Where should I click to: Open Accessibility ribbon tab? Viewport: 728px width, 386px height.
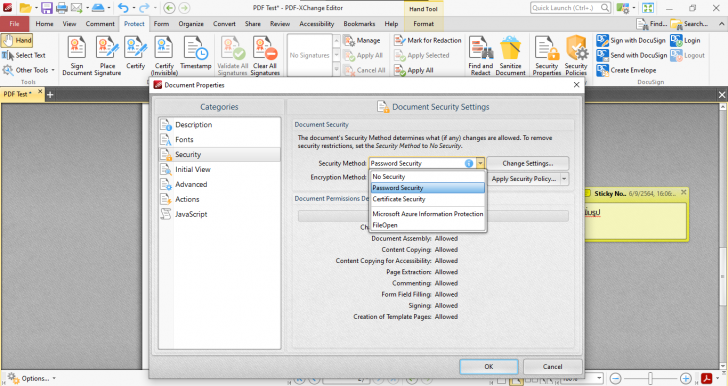click(x=317, y=24)
